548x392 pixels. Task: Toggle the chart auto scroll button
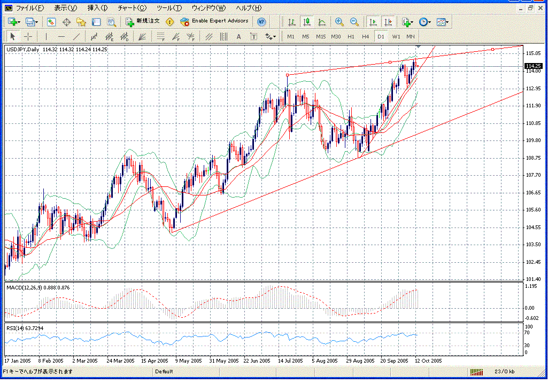pos(373,22)
